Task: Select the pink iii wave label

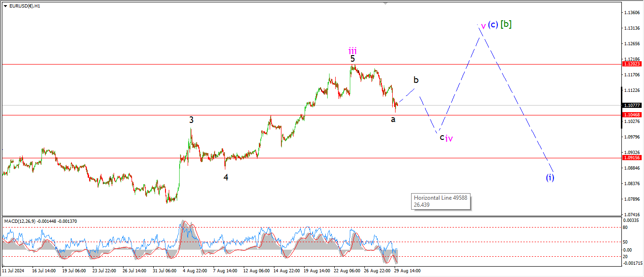Action: [353, 50]
